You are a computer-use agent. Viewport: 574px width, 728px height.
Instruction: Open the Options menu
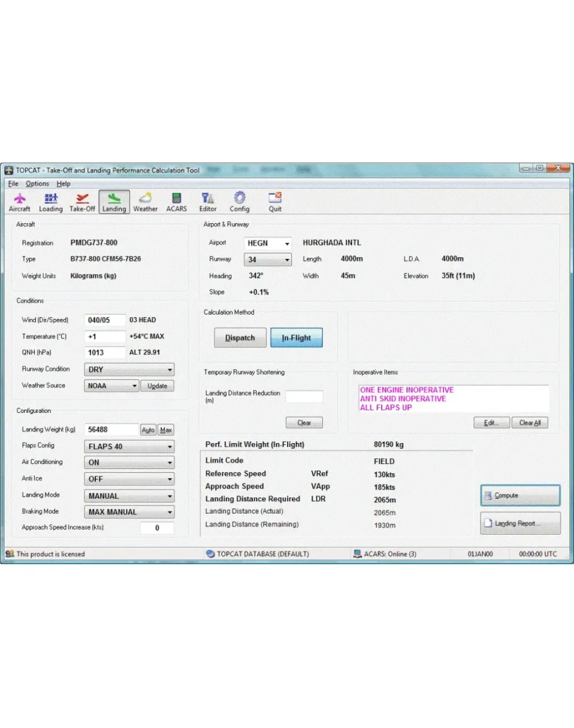(37, 184)
